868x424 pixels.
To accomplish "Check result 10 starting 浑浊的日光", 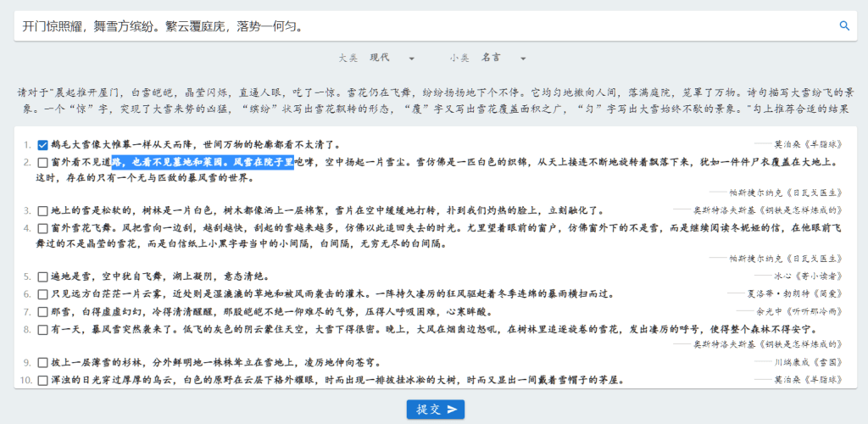I will (x=42, y=381).
